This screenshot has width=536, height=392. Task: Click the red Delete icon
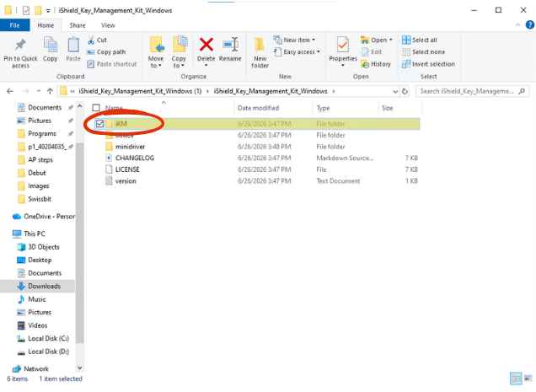(x=206, y=45)
